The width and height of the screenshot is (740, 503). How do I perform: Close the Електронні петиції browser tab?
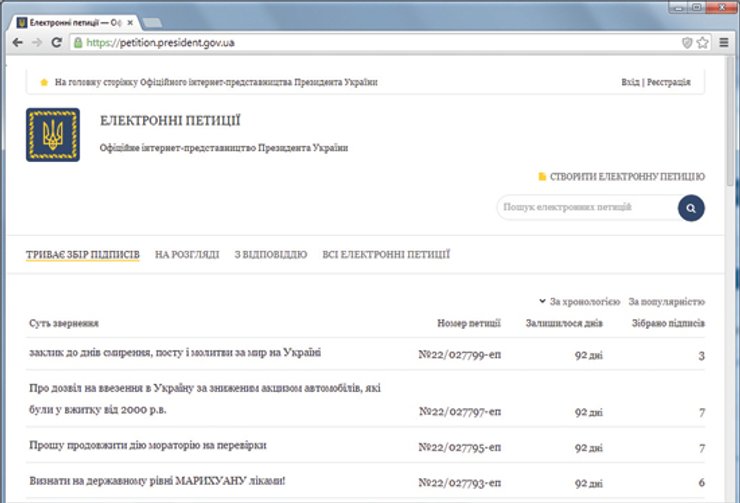[130, 21]
